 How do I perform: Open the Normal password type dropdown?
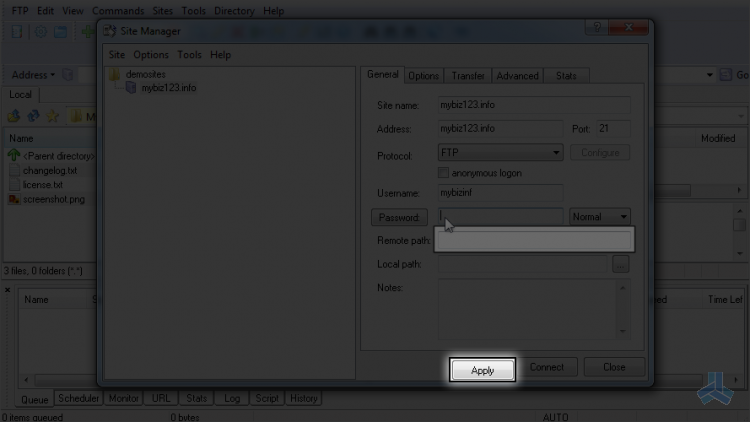coord(623,217)
